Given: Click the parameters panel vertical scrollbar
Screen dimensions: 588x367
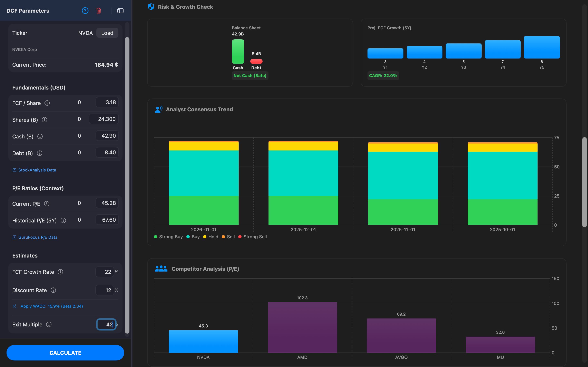Looking at the screenshot, I should [x=127, y=185].
